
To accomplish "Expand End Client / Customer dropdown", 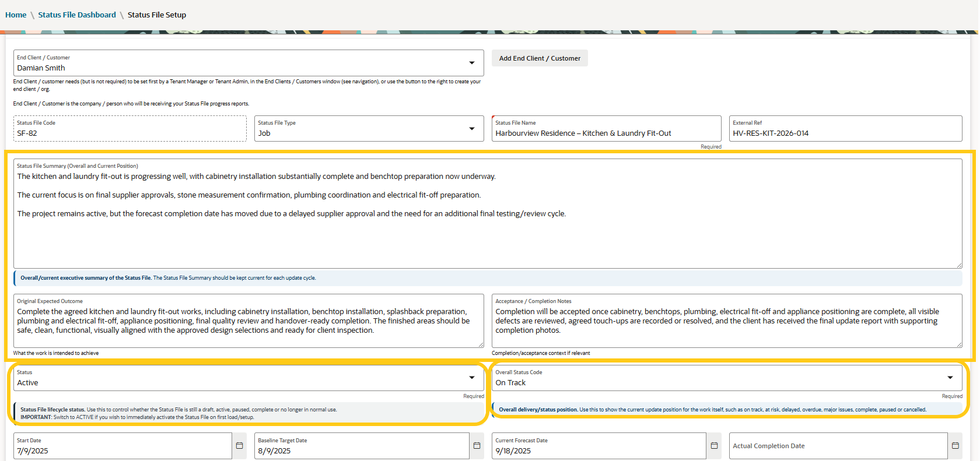I will (471, 63).
